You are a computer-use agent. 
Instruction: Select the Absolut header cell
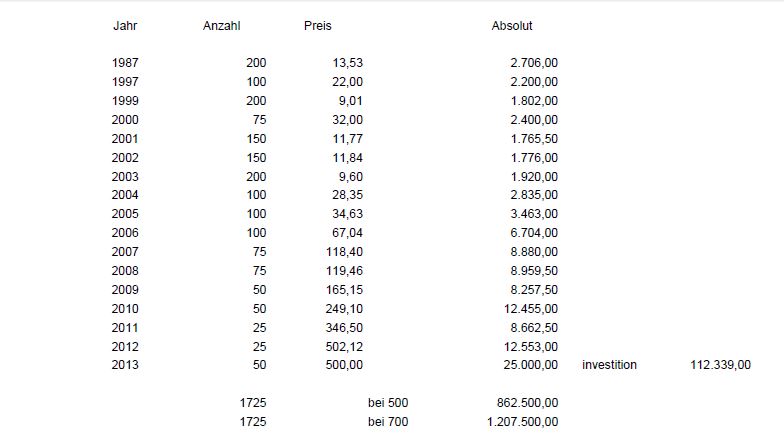tap(512, 26)
